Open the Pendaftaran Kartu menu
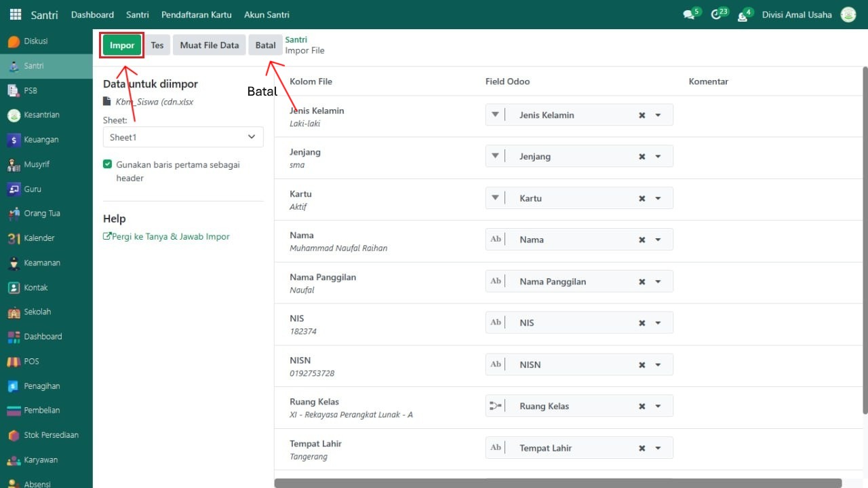This screenshot has height=488, width=868. (x=196, y=14)
